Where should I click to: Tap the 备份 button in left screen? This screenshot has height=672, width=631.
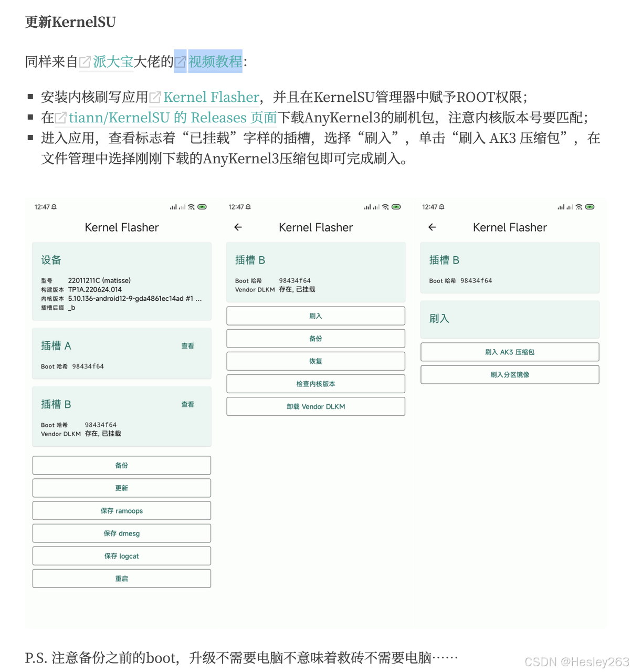pyautogui.click(x=122, y=465)
